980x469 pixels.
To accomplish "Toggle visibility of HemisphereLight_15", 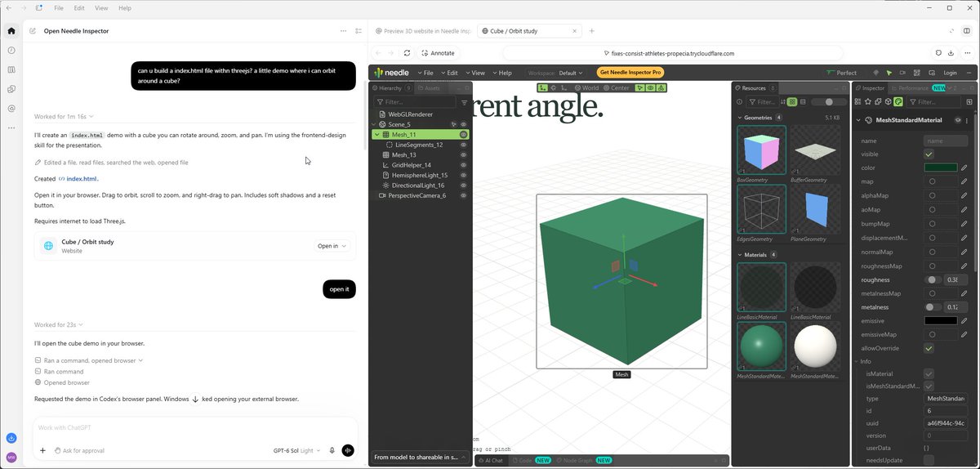I will click(x=463, y=175).
